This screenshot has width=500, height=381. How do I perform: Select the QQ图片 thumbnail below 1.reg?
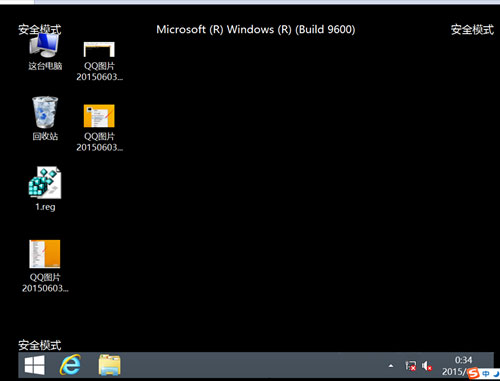pos(45,254)
